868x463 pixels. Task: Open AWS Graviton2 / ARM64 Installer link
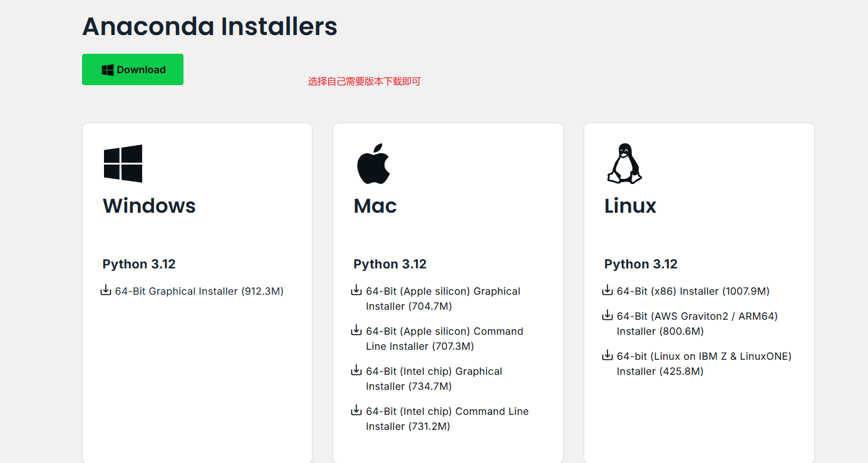click(696, 323)
